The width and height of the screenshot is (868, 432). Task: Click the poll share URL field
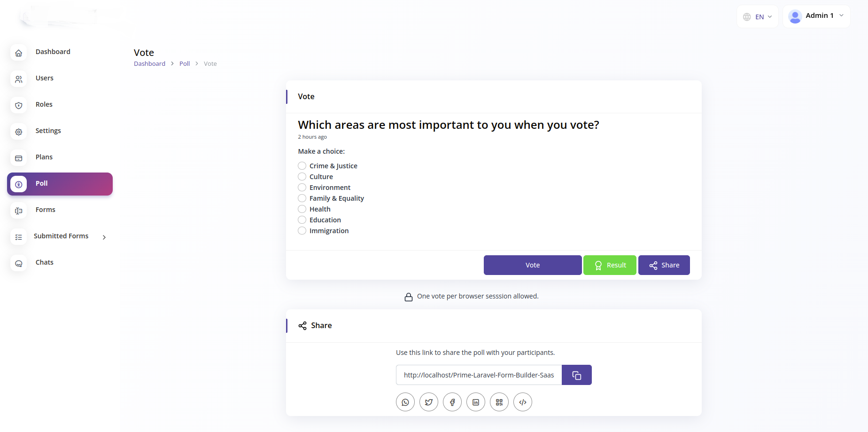479,375
